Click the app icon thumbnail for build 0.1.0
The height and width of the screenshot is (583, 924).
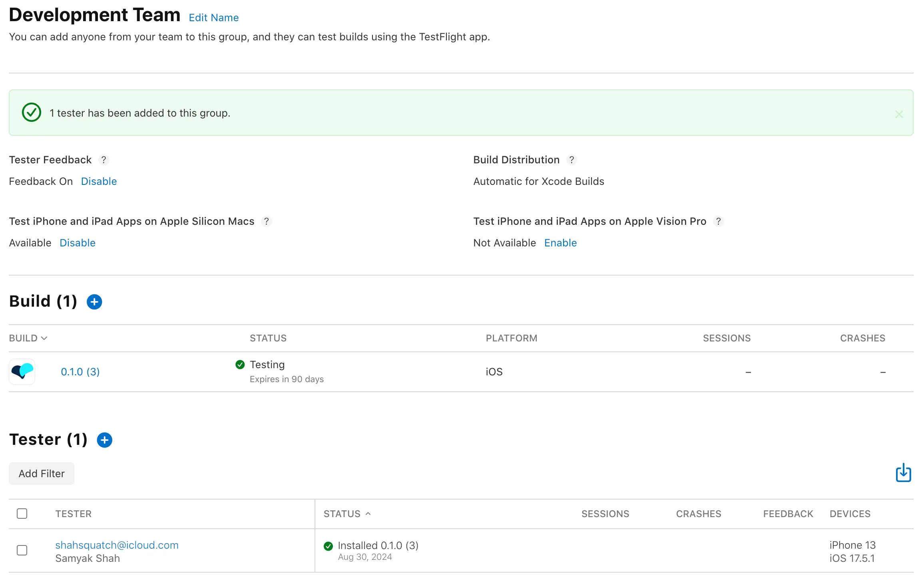point(22,372)
